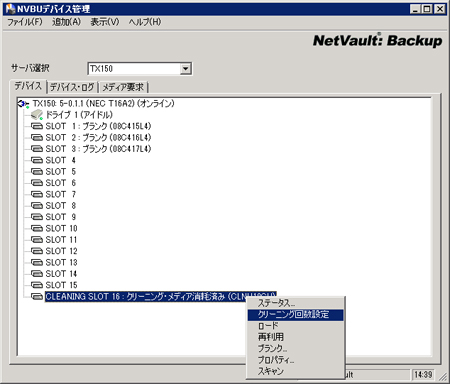Choose スキャン from the context menu
This screenshot has width=450, height=384.
(295, 371)
